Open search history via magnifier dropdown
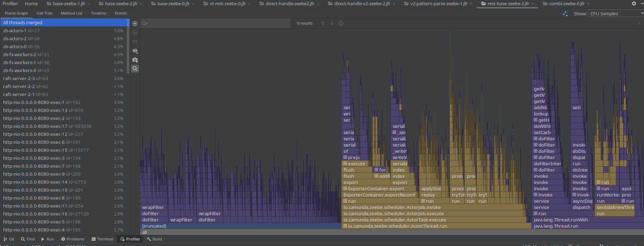Viewport: 644px width, 246px height. click(x=145, y=23)
